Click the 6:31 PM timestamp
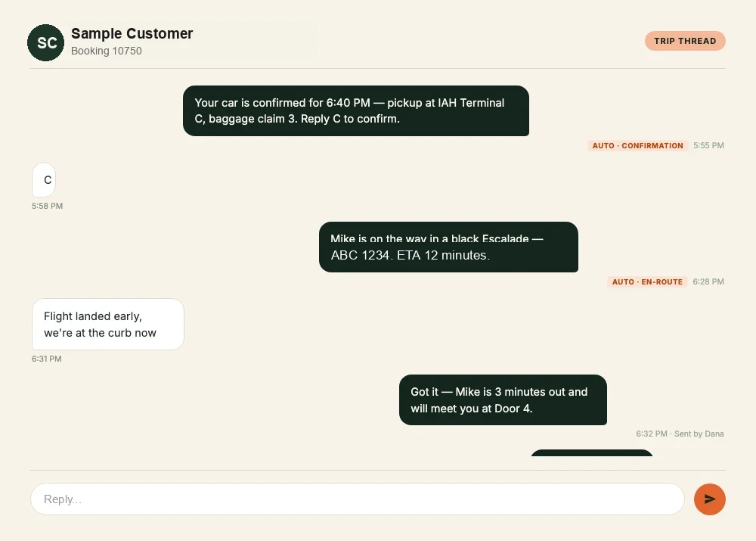This screenshot has width=756, height=541. (47, 359)
